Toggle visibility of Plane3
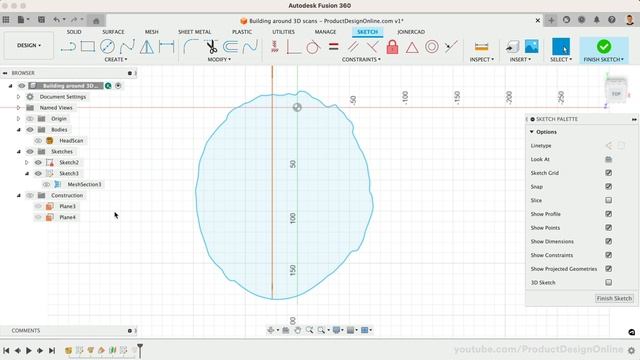 point(38,206)
